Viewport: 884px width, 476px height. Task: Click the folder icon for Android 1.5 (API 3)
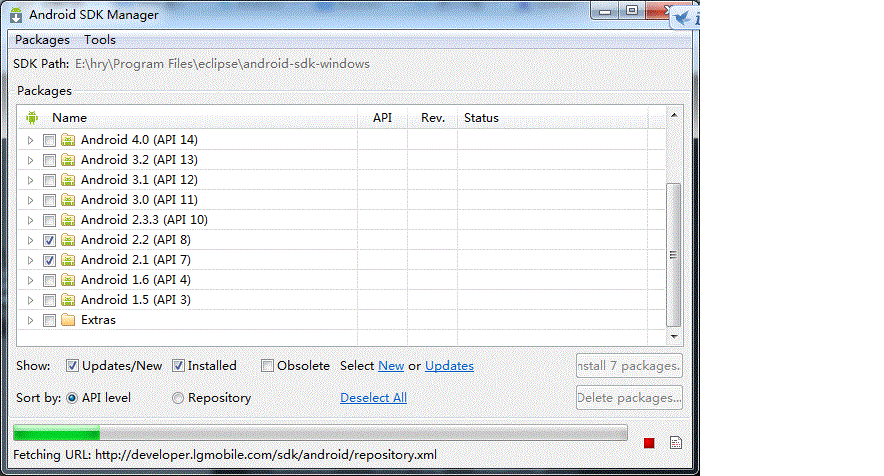(68, 300)
